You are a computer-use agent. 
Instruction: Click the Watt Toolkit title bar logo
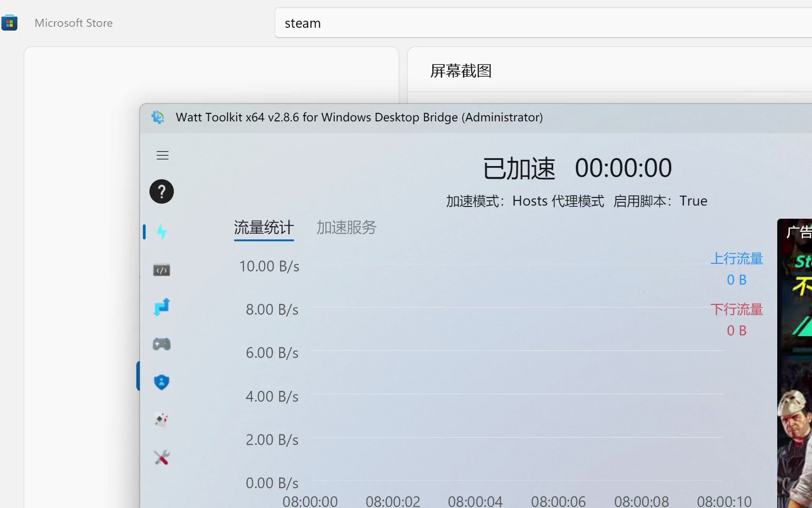click(158, 117)
